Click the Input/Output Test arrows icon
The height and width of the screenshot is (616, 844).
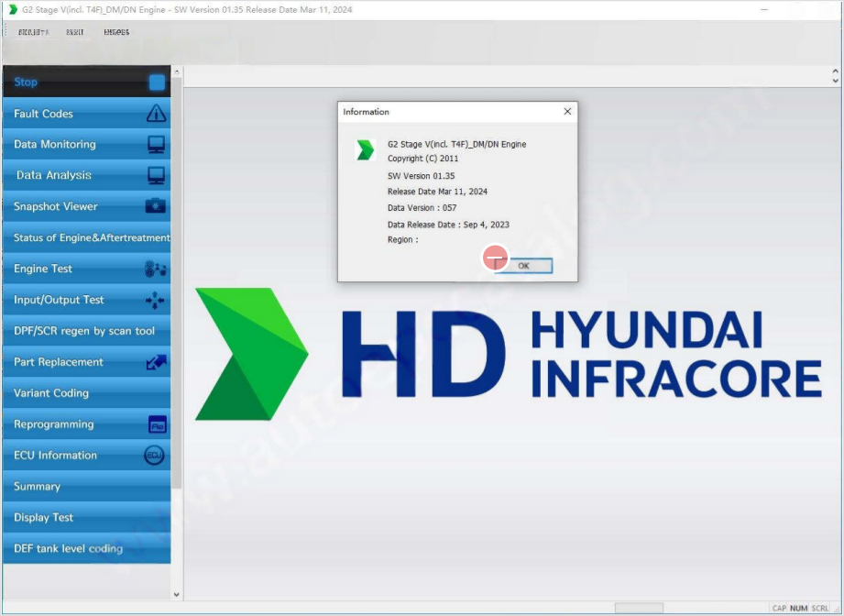[157, 300]
